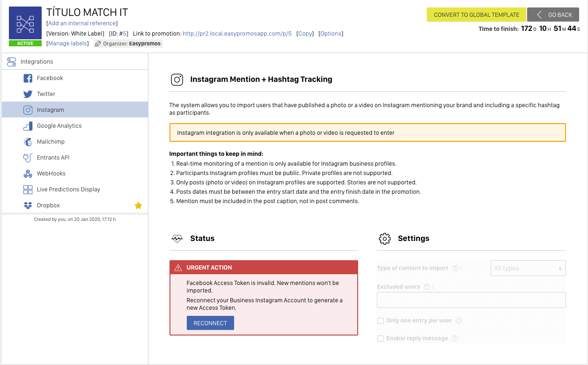Click the warning triangle in Urgent Action

(x=178, y=268)
